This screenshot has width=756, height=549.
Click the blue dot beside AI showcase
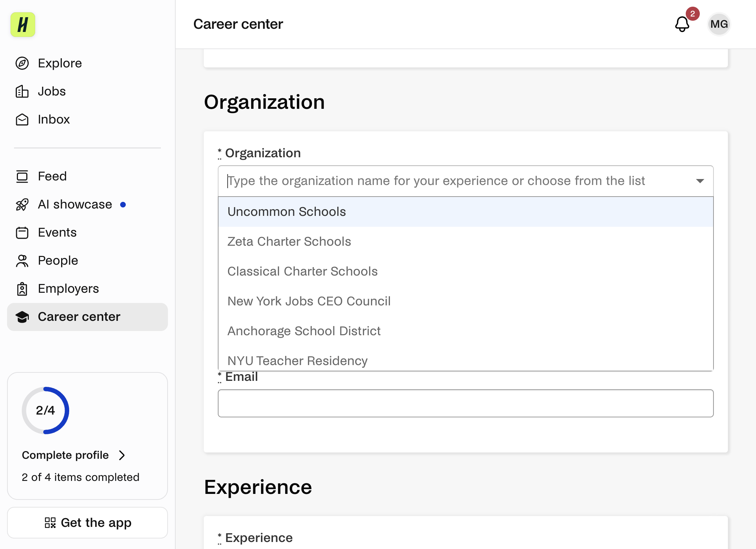click(x=123, y=205)
